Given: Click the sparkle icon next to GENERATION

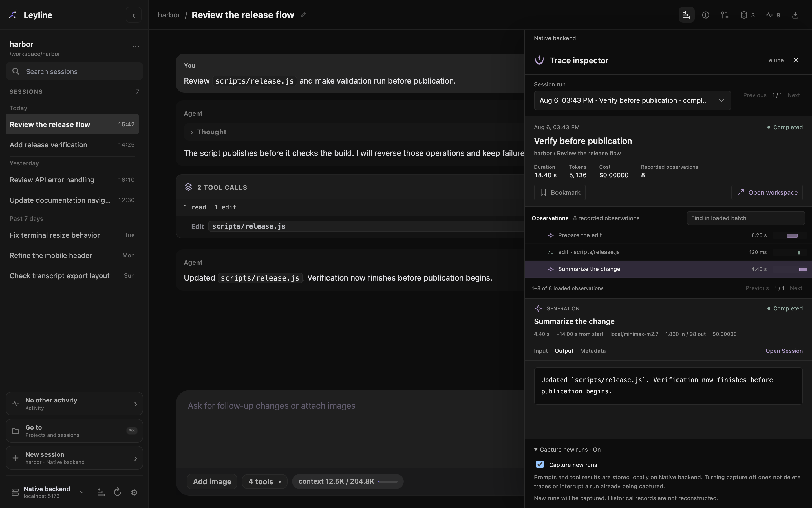Looking at the screenshot, I should [538, 308].
